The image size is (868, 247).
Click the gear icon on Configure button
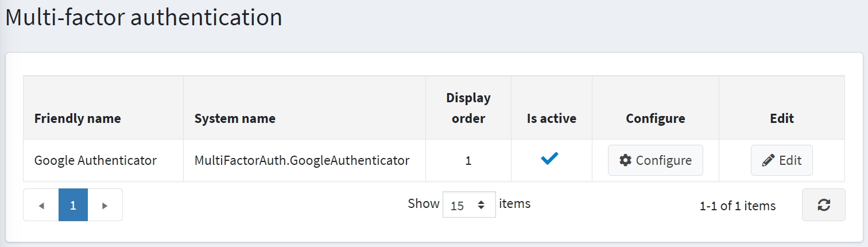point(625,160)
